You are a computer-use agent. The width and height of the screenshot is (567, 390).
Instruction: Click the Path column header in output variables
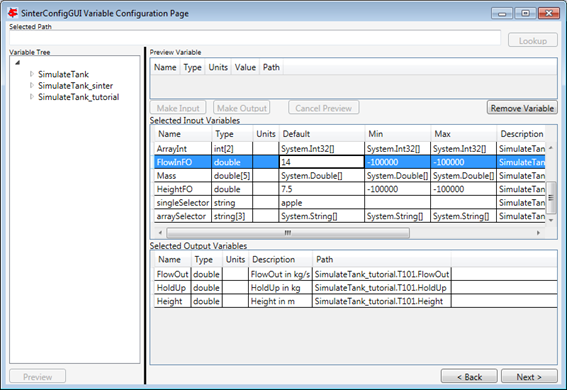tap(381, 260)
